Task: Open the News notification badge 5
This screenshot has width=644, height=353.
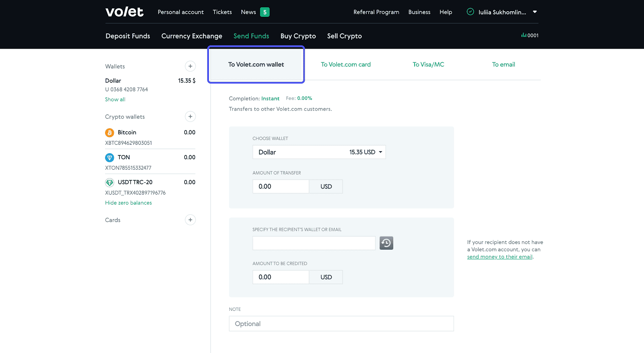Action: (x=265, y=12)
